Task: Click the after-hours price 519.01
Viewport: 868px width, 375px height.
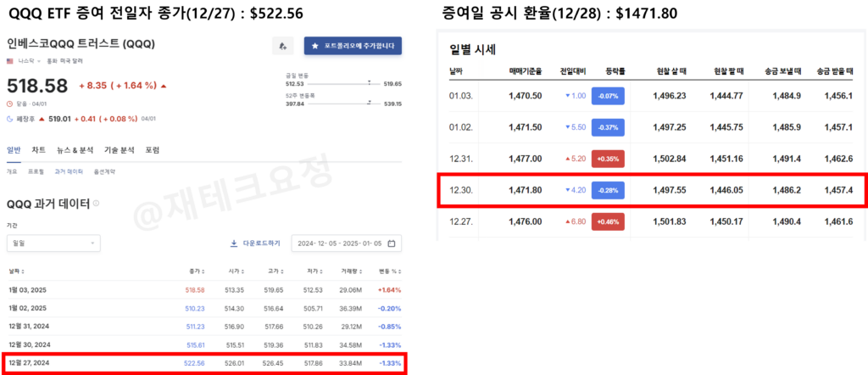Action: click(59, 119)
